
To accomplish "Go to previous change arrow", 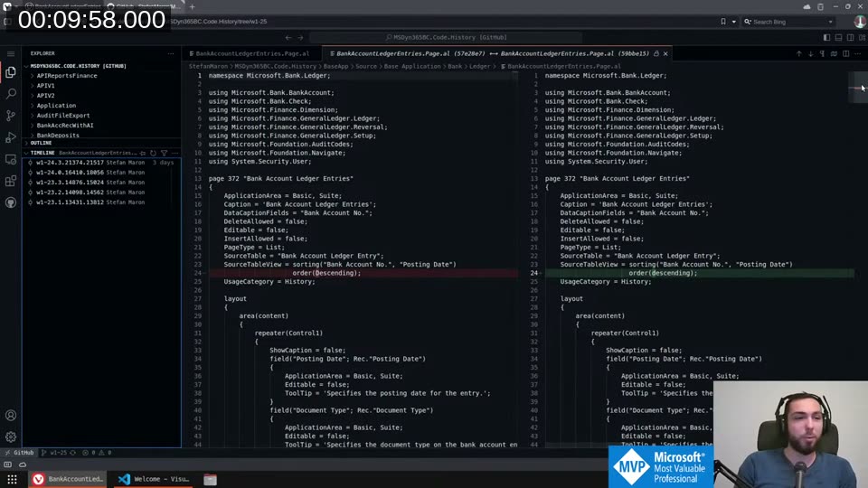I will point(798,53).
